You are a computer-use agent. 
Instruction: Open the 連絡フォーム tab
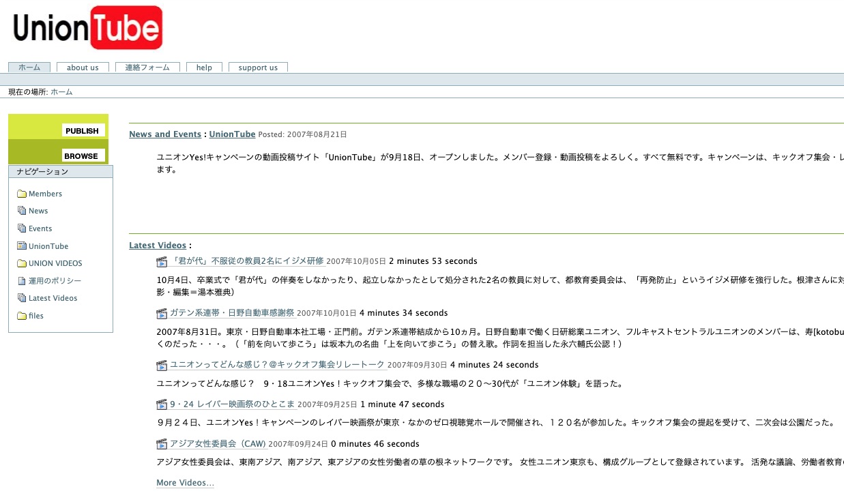coord(147,68)
